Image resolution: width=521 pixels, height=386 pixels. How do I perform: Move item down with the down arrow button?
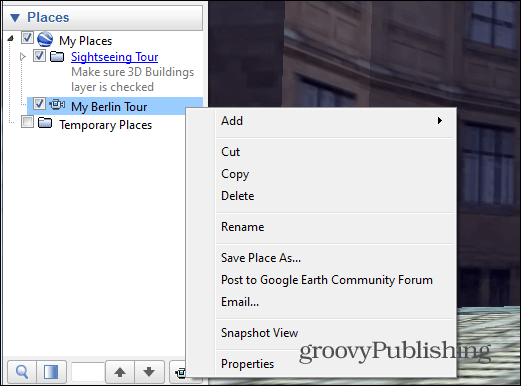tap(149, 372)
